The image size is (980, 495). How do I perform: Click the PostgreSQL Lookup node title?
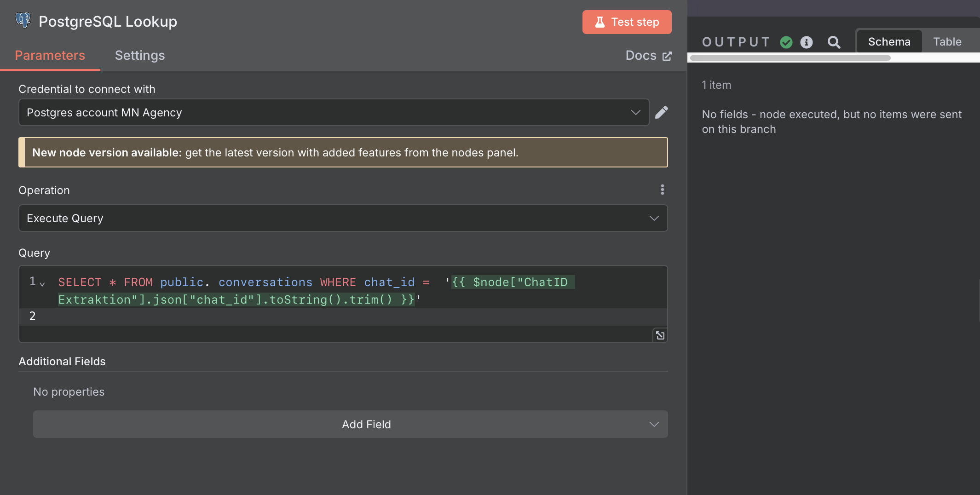108,22
